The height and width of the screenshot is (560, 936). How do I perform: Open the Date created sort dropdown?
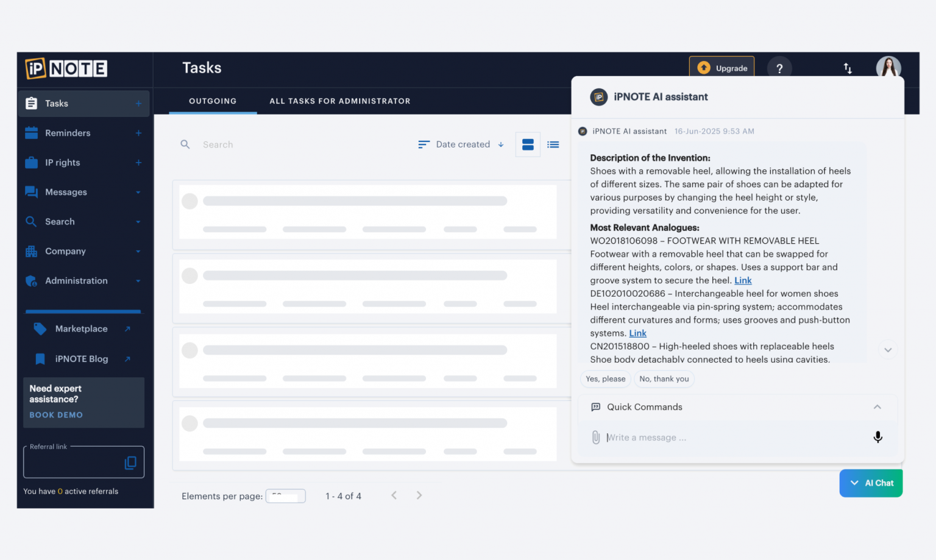click(x=461, y=144)
